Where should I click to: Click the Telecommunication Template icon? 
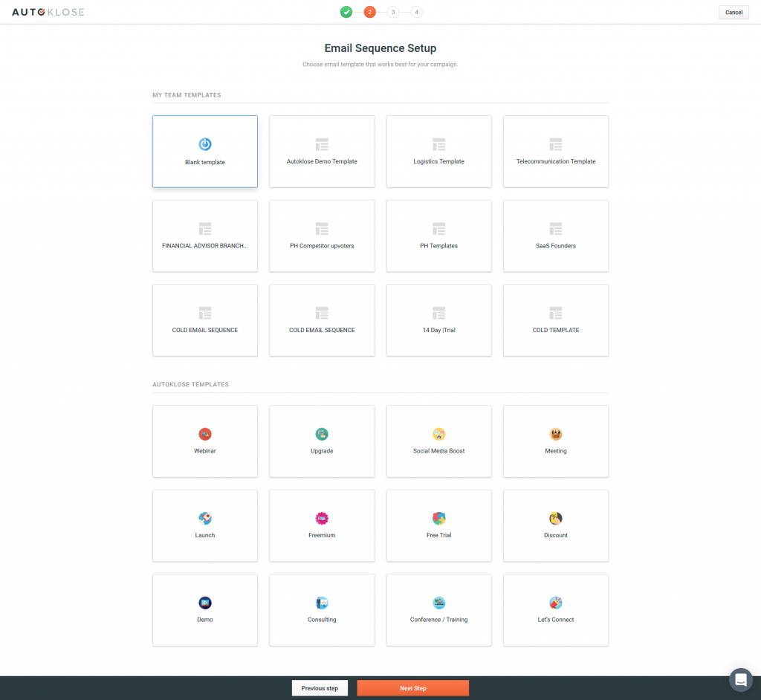(556, 144)
